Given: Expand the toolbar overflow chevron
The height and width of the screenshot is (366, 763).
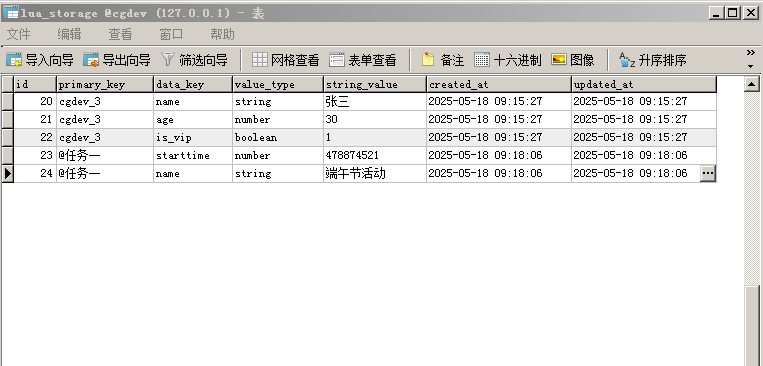Looking at the screenshot, I should pos(750,53).
